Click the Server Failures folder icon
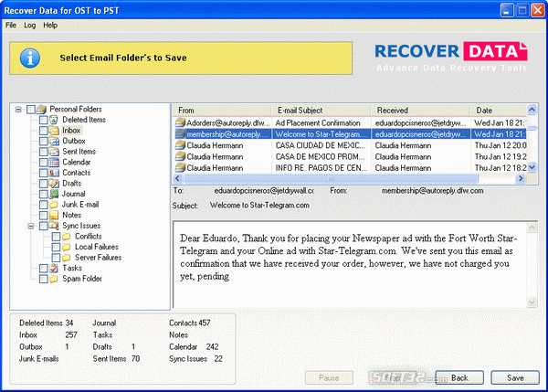The height and width of the screenshot is (392, 548). [67, 258]
